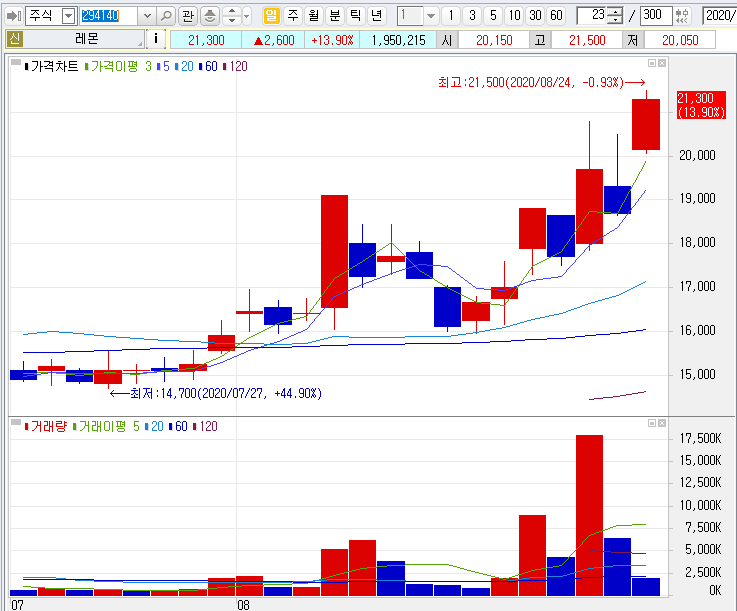Maximize the price chart panel
Viewport: 737px width, 611px height.
pyautogui.click(x=652, y=63)
